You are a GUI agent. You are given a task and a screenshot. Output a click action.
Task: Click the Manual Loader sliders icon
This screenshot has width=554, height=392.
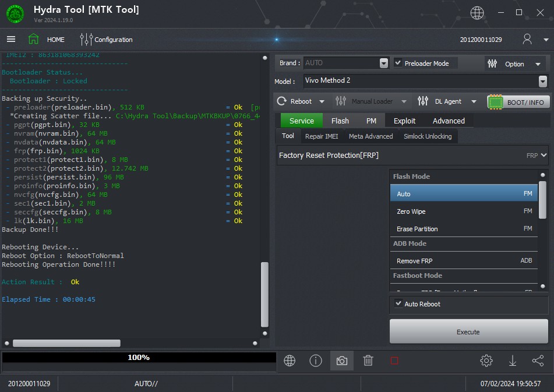pyautogui.click(x=341, y=101)
